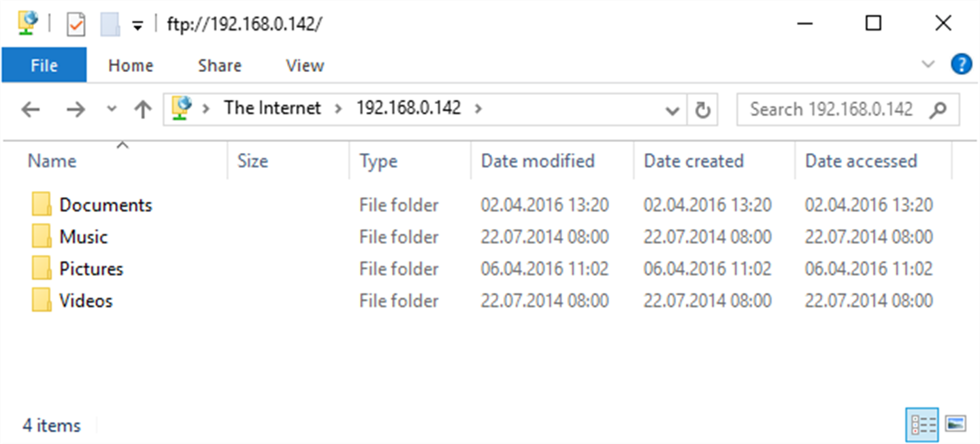Select the Pictures folder
Image resolution: width=980 pixels, height=444 pixels.
(91, 269)
